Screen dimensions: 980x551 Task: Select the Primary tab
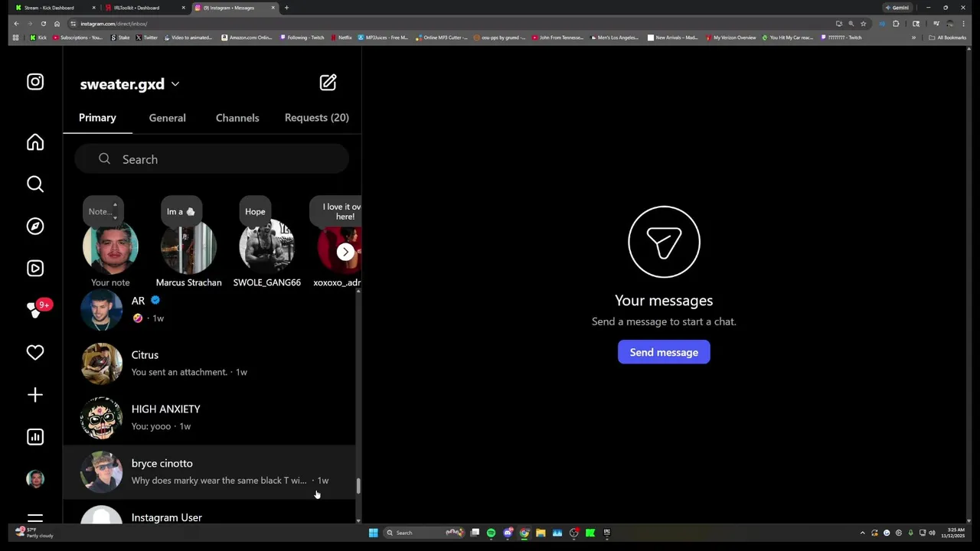click(x=97, y=118)
